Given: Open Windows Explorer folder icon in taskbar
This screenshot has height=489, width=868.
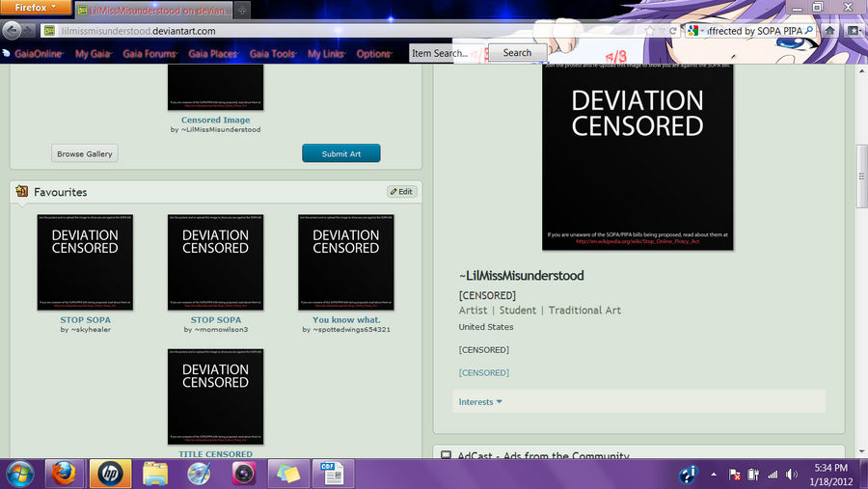Looking at the screenshot, I should click(155, 474).
